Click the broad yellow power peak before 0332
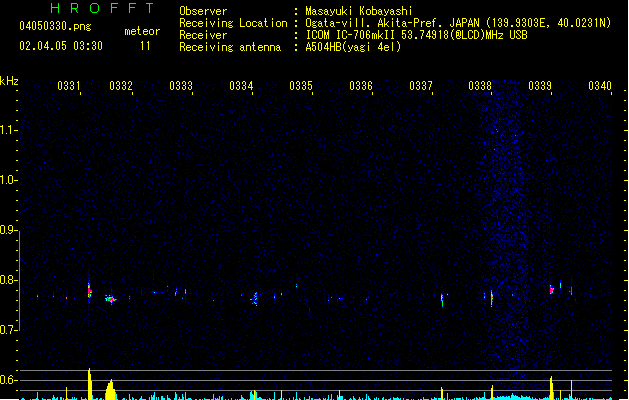The image size is (629, 400). (x=111, y=390)
